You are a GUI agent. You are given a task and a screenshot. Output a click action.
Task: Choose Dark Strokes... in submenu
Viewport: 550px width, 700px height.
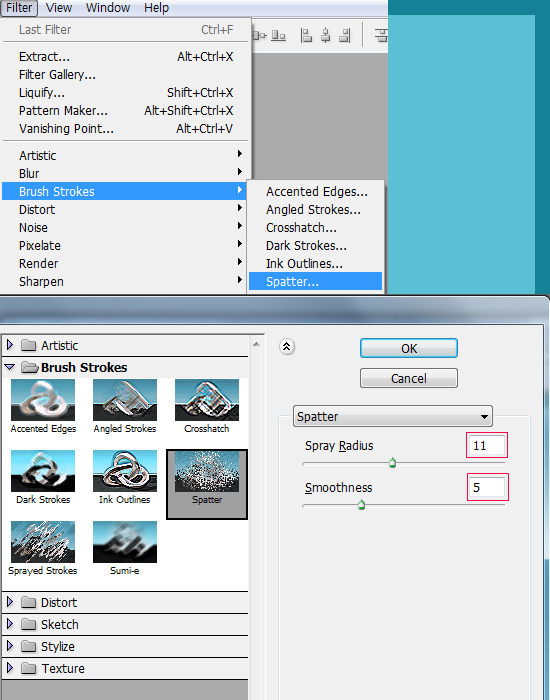[x=315, y=246]
